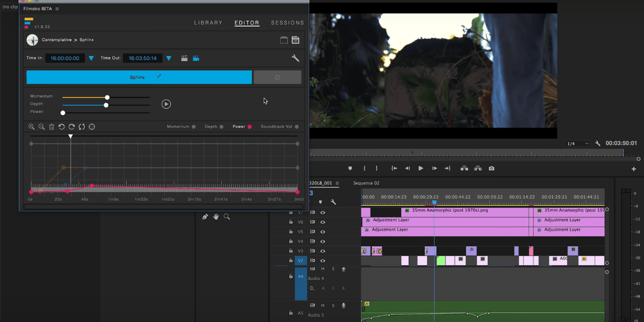Open Filmstro panel hamburger menu
The image size is (644, 322).
tap(57, 9)
